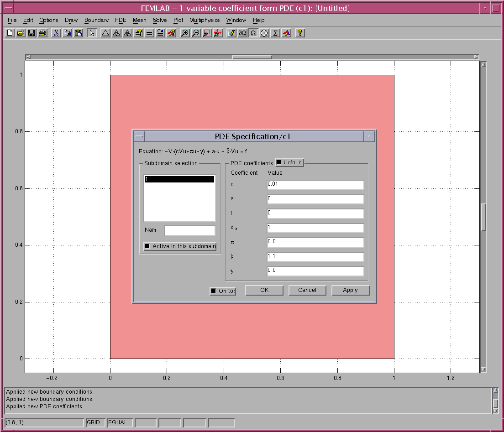Viewport: 504px width, 432px height.
Task: Click the Zoom out magnifier icon
Action: (x=196, y=33)
